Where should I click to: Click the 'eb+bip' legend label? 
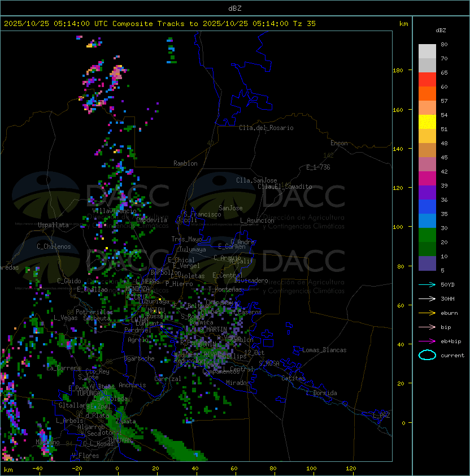451,341
